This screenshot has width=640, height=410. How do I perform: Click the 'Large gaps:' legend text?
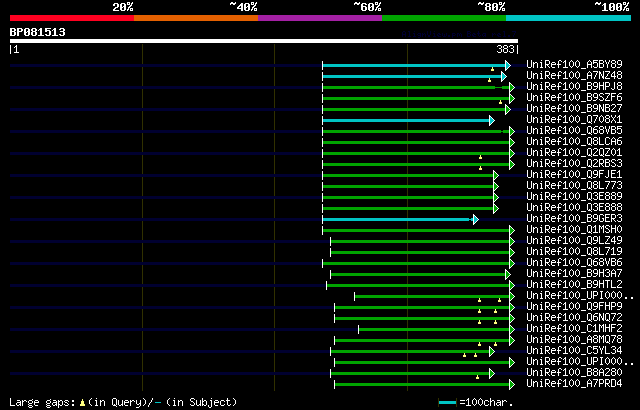click(x=42, y=402)
